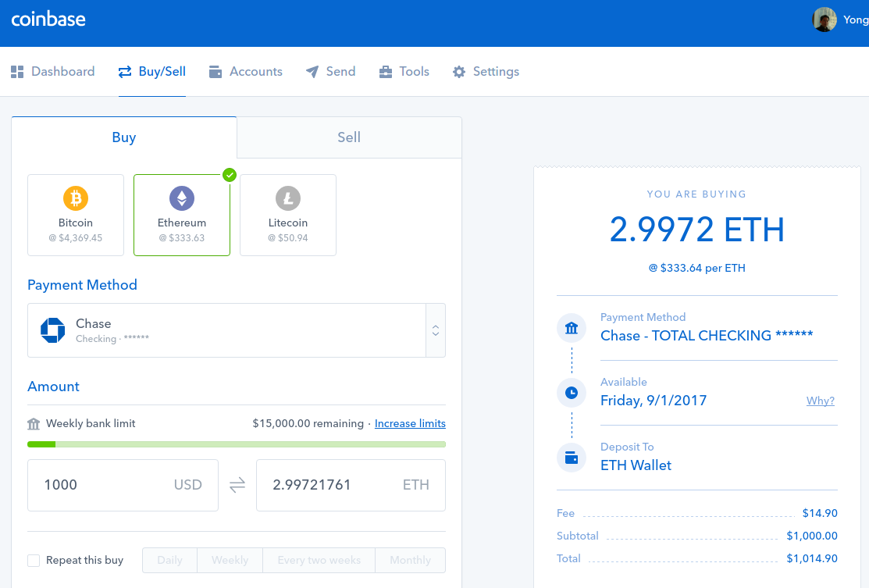The width and height of the screenshot is (869, 588).
Task: Choose the Weekly repeat option
Action: click(x=230, y=561)
